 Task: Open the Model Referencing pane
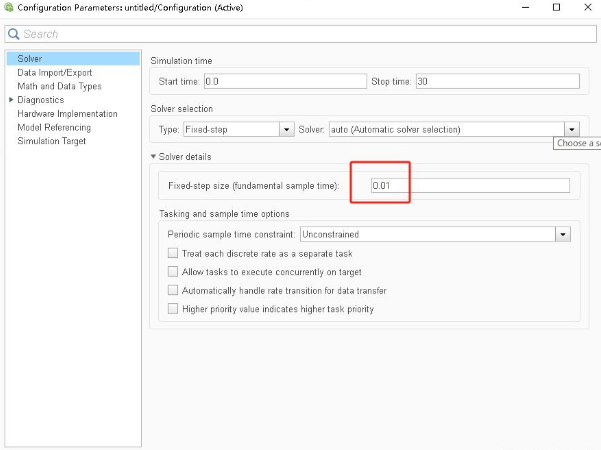point(54,127)
